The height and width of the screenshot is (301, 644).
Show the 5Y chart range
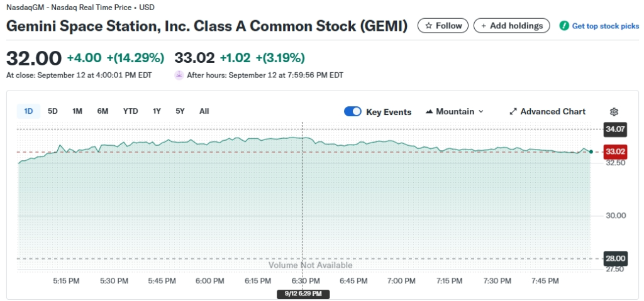coord(180,111)
